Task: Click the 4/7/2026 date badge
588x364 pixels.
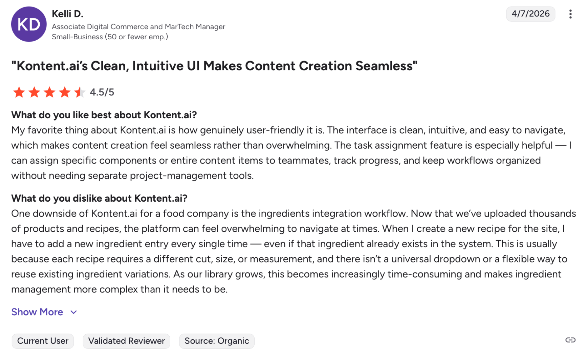Action: [530, 14]
